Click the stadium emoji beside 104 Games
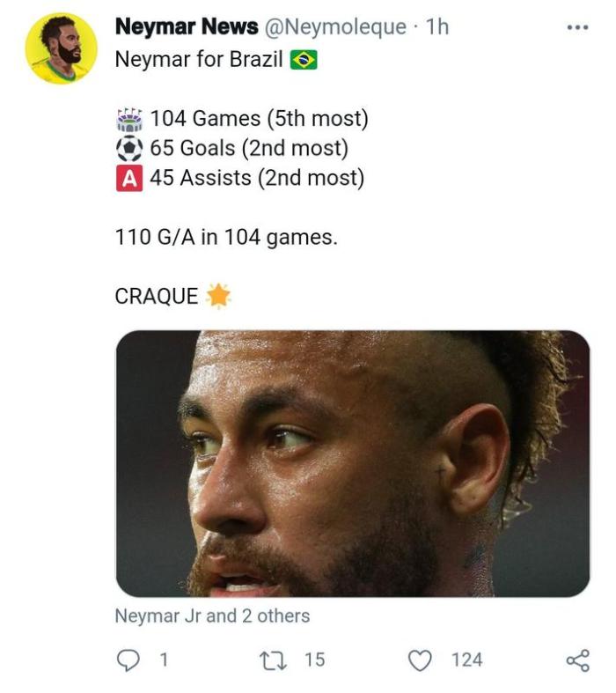Viewport: 616px width, 693px height. click(x=129, y=119)
